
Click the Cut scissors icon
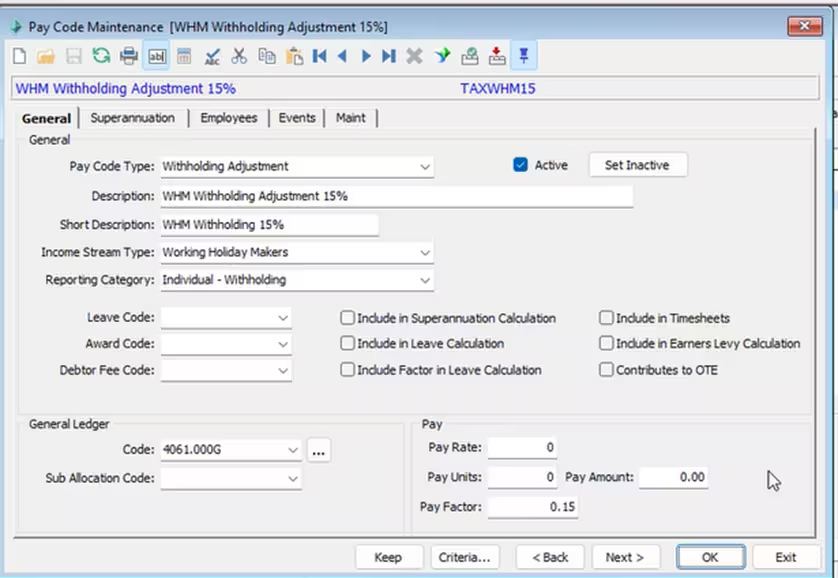click(239, 56)
